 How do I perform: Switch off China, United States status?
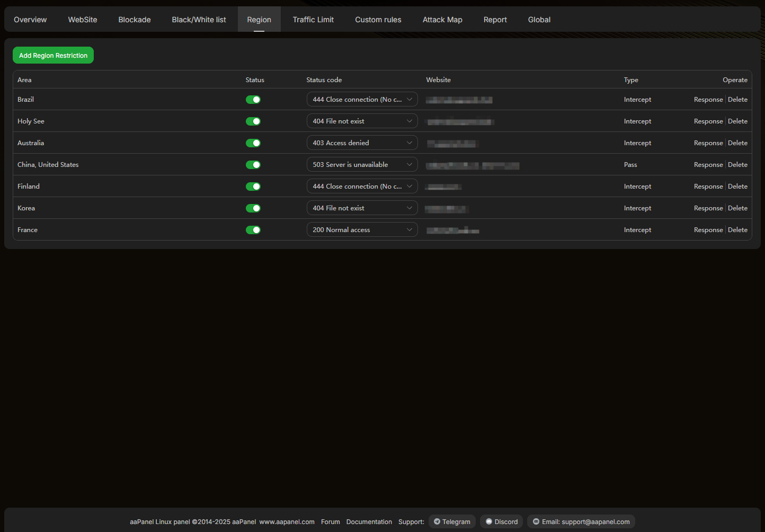click(253, 165)
